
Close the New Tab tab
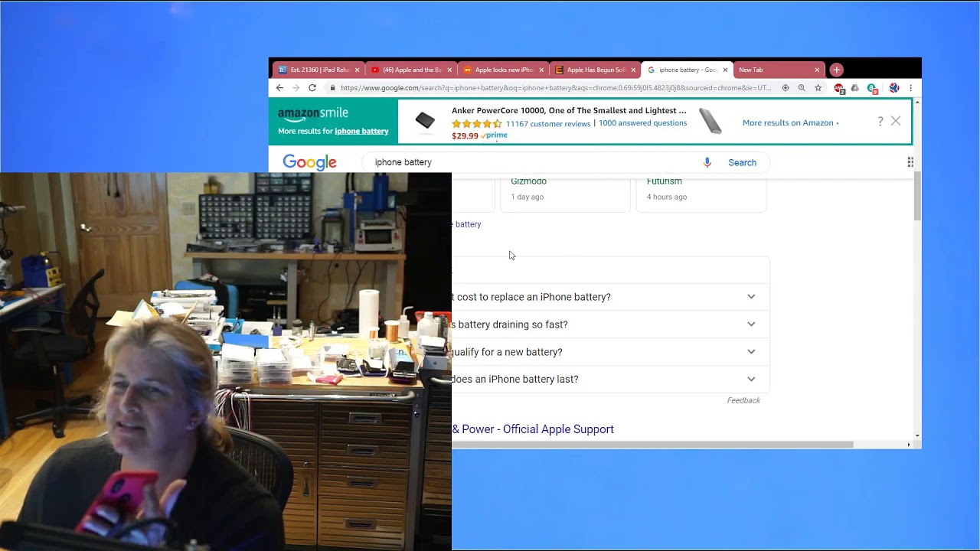coord(817,70)
